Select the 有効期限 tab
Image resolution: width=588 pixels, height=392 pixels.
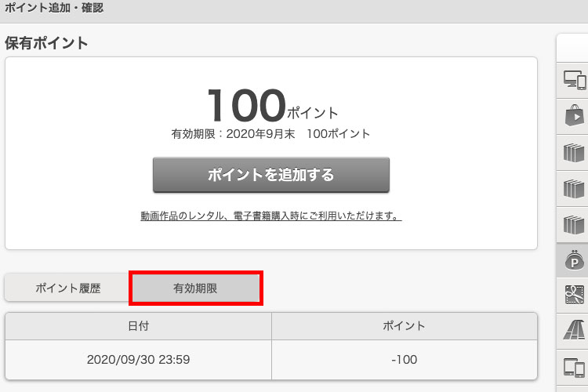195,288
